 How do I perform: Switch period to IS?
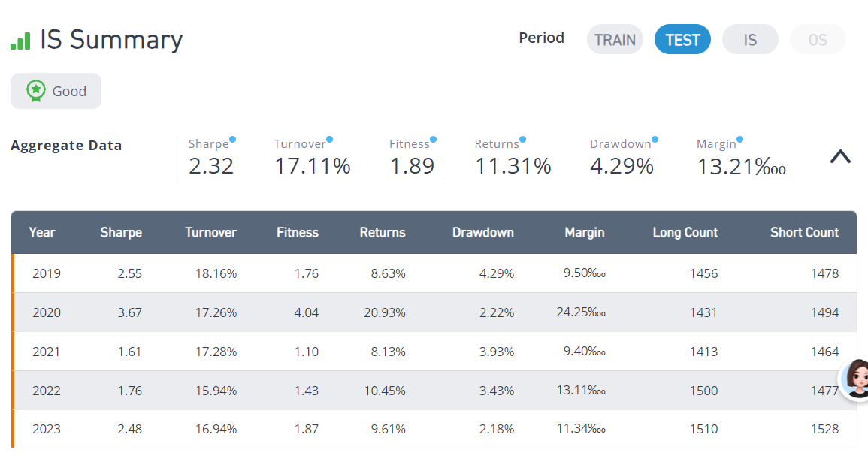[750, 39]
